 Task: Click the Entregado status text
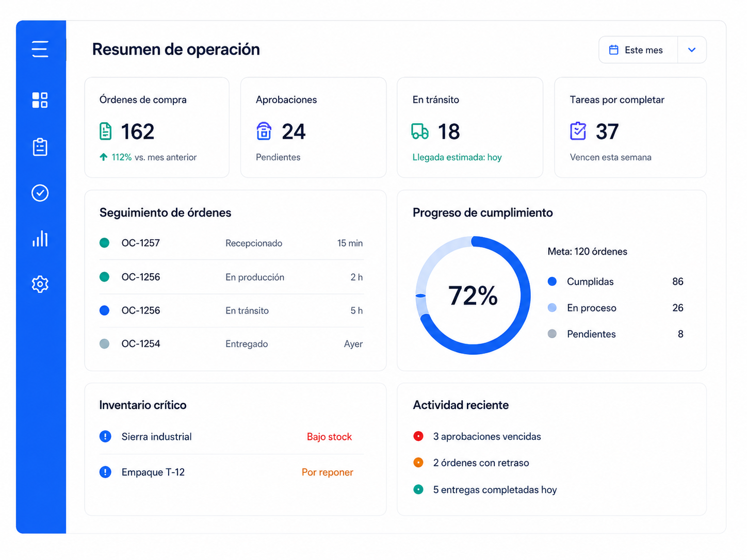247,344
